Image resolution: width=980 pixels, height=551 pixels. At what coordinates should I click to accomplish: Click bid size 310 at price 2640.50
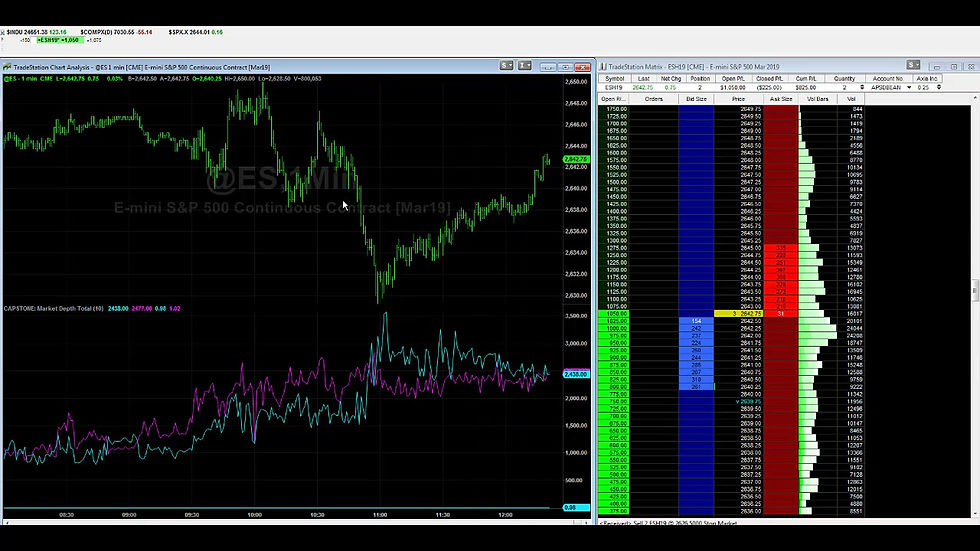(696, 380)
